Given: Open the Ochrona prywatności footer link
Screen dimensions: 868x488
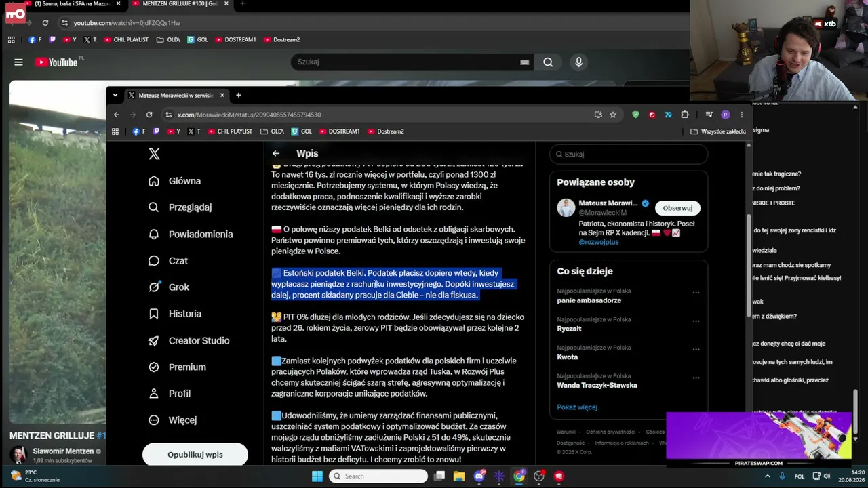Looking at the screenshot, I should [x=610, y=432].
